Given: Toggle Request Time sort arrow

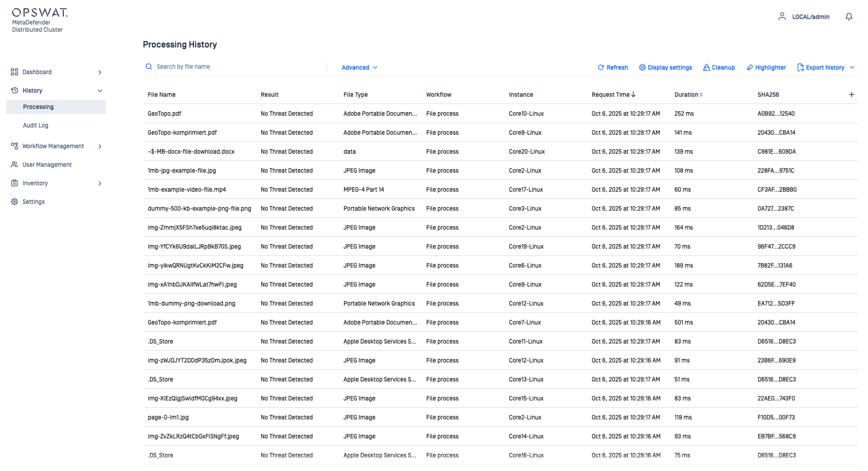Looking at the screenshot, I should tap(634, 95).
